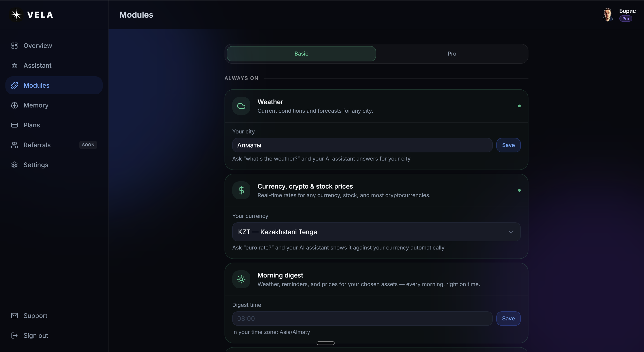Expand the KZT currency dropdown chevron
This screenshot has height=352, width=644.
pyautogui.click(x=511, y=232)
